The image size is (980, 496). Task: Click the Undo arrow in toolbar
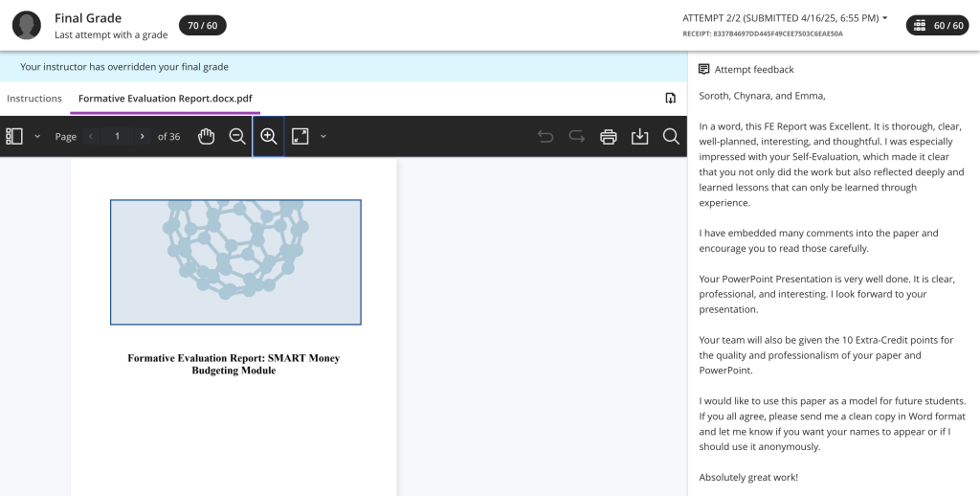[546, 136]
